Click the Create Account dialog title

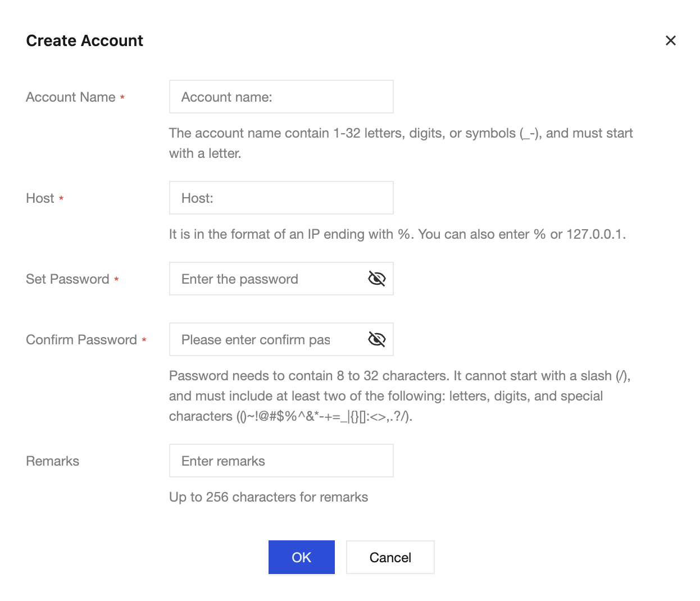85,40
